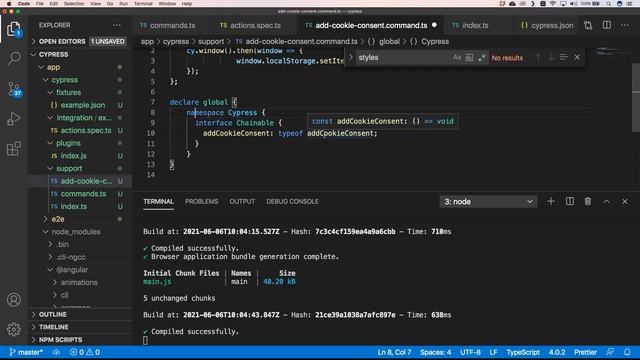The width and height of the screenshot is (640, 360).
Task: Change indentation via Spaces: 4
Action: 436,352
